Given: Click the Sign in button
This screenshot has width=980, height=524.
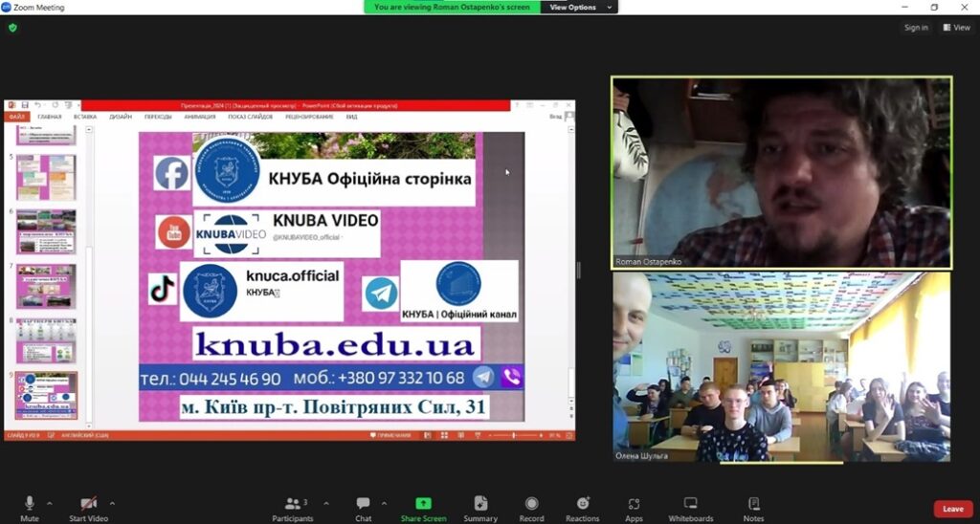Looking at the screenshot, I should [x=916, y=28].
